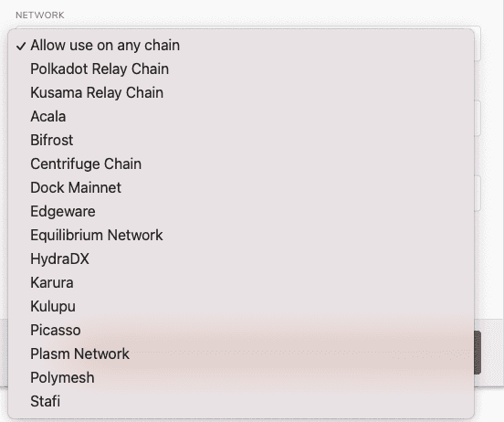This screenshot has height=422, width=504.
Task: Pick Edgeware from the network list
Action: tap(241, 212)
